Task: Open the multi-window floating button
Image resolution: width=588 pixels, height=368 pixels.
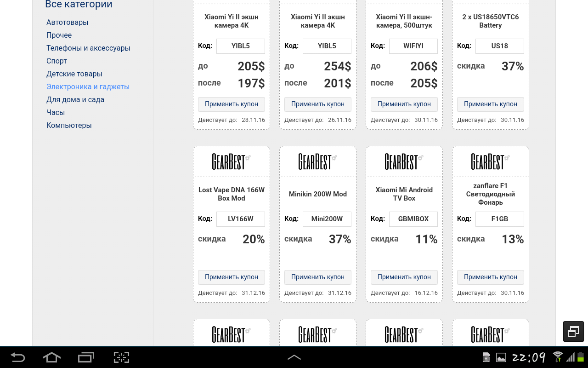Action: (x=573, y=331)
